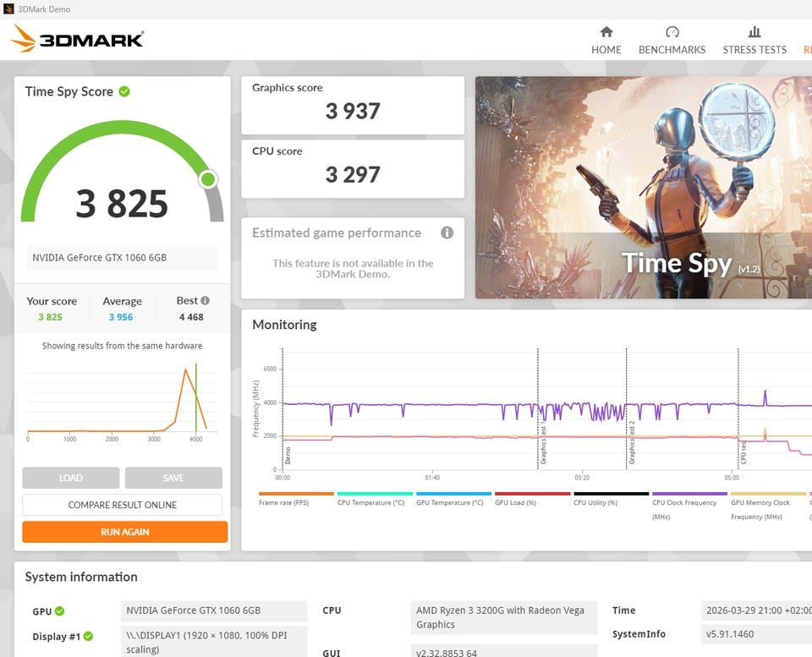
Task: Click the green check icon beside GPU
Action: [x=60, y=611]
